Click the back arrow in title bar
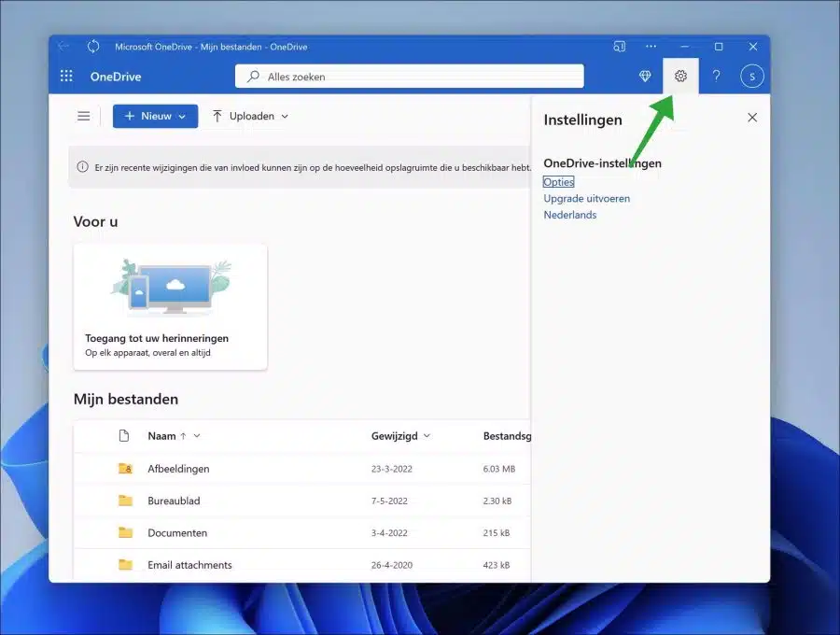 [63, 47]
